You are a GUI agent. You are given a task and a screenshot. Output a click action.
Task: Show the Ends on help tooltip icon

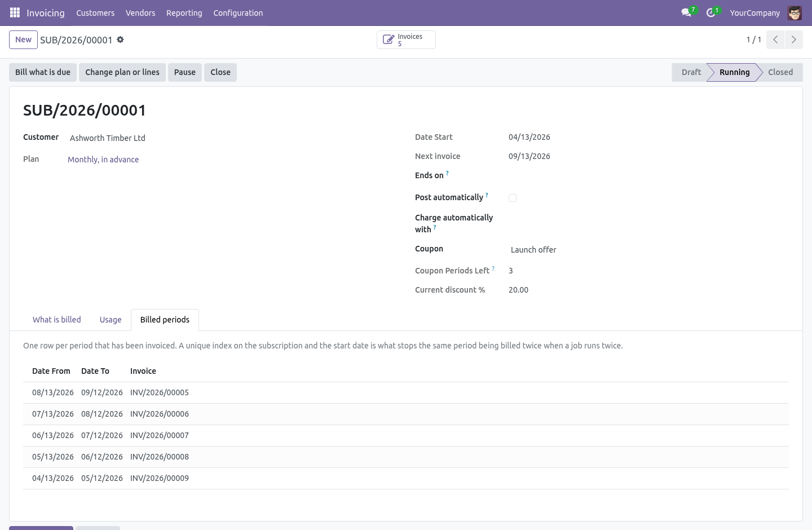[447, 173]
